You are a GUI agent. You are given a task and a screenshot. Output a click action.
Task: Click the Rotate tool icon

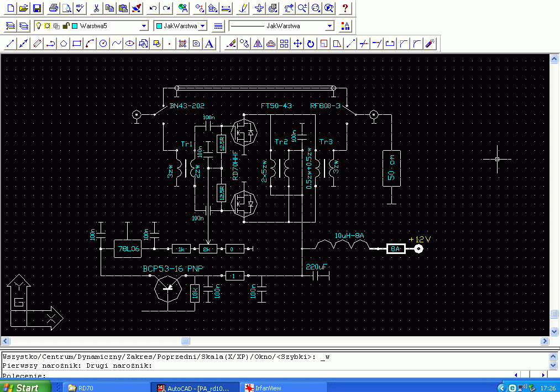pyautogui.click(x=311, y=44)
